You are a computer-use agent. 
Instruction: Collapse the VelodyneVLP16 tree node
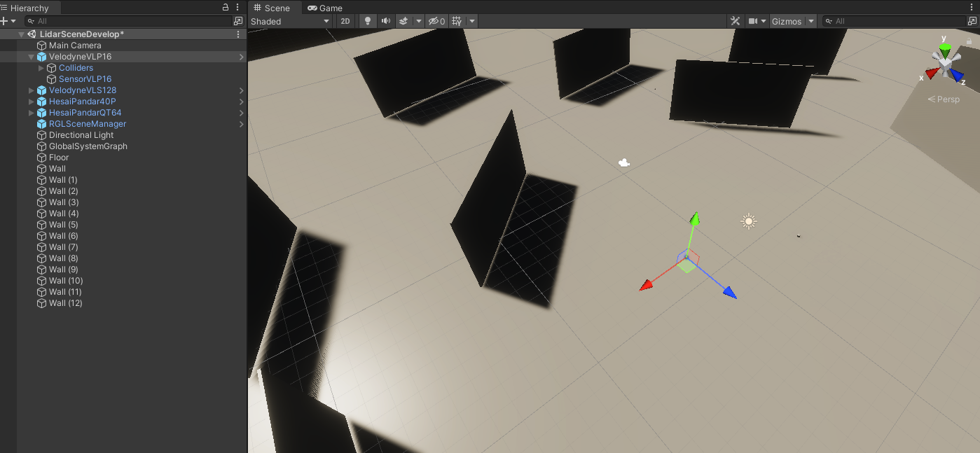point(31,57)
